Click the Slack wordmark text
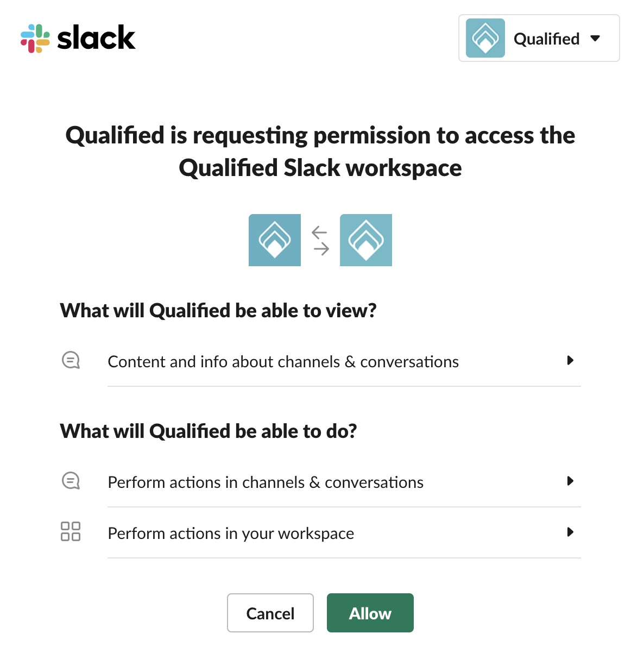 coord(96,38)
